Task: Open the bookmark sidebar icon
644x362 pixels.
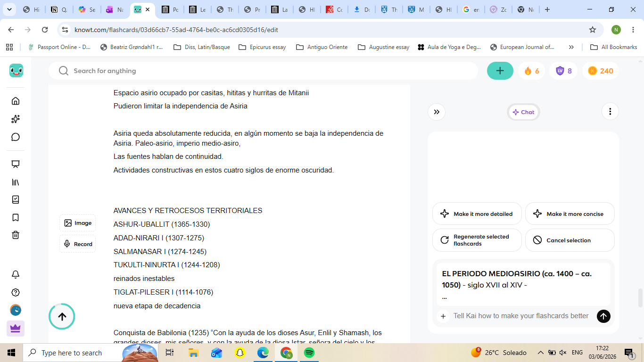Action: [x=16, y=218]
